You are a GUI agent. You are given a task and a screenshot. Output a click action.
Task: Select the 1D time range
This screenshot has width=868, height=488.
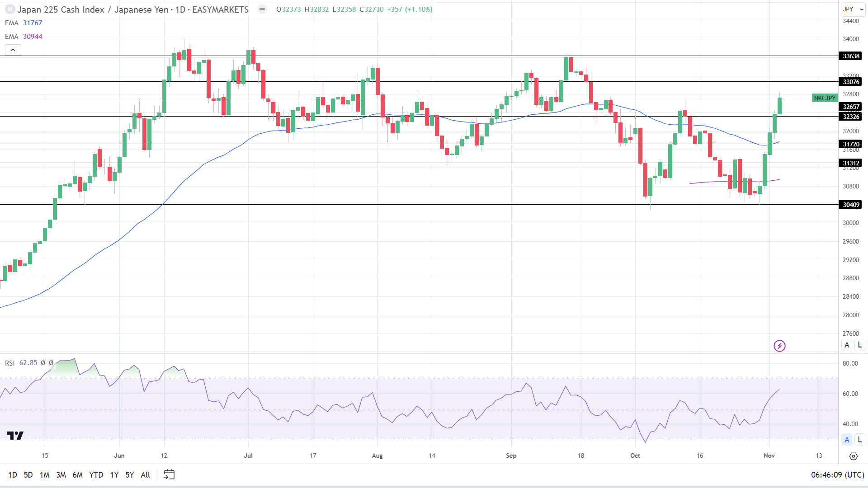13,475
